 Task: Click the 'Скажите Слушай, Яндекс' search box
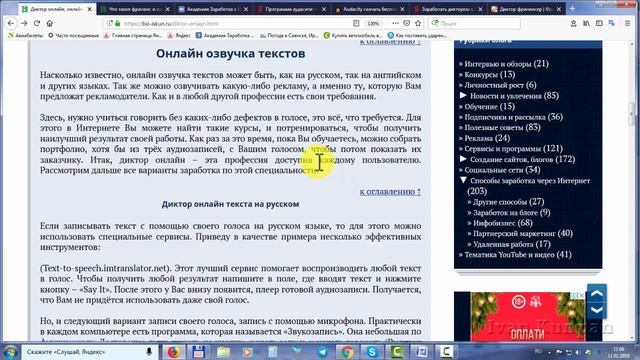coord(84,351)
